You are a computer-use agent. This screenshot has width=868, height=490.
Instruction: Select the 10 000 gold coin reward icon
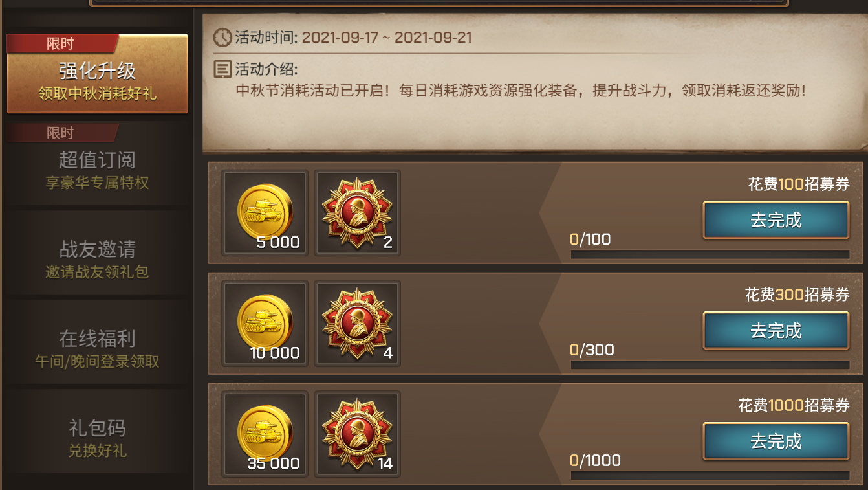[264, 324]
